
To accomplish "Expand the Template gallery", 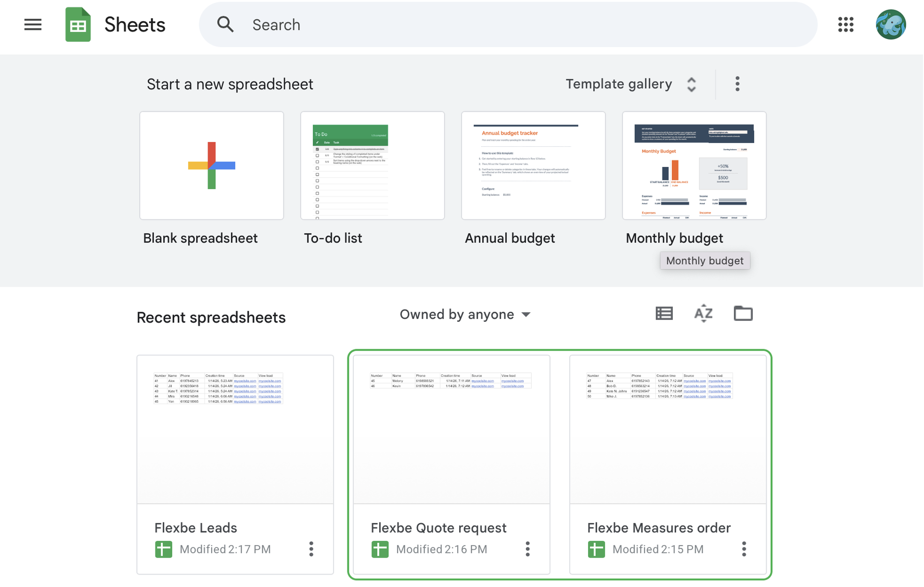I will (631, 84).
